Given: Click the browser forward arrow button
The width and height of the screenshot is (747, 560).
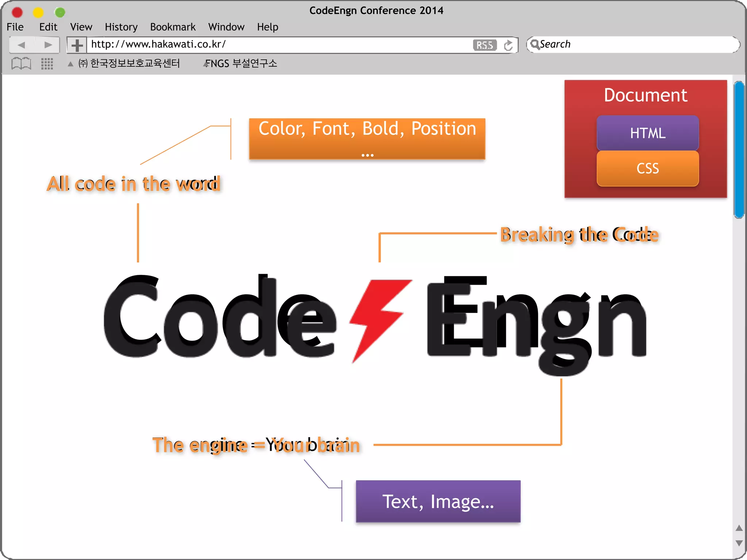Looking at the screenshot, I should coord(48,45).
